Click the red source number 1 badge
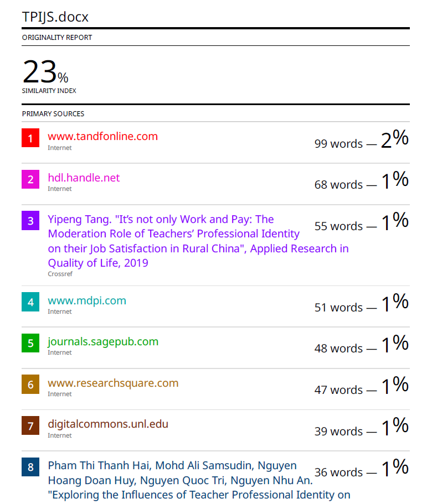427x504 pixels. point(30,138)
